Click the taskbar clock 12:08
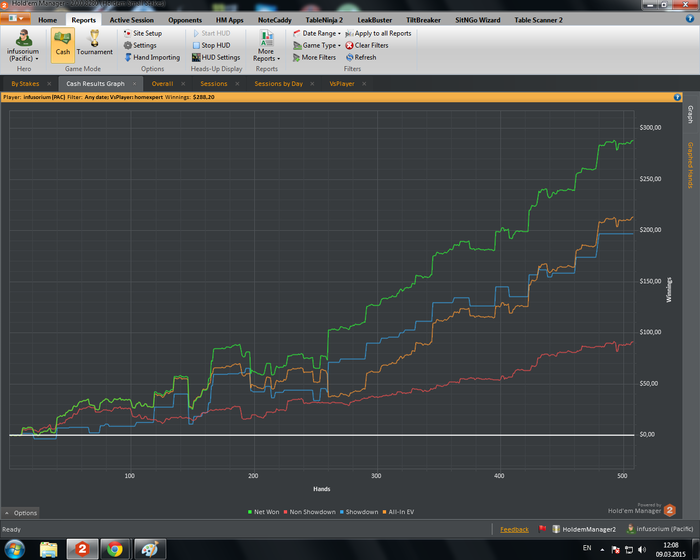 pyautogui.click(x=671, y=549)
